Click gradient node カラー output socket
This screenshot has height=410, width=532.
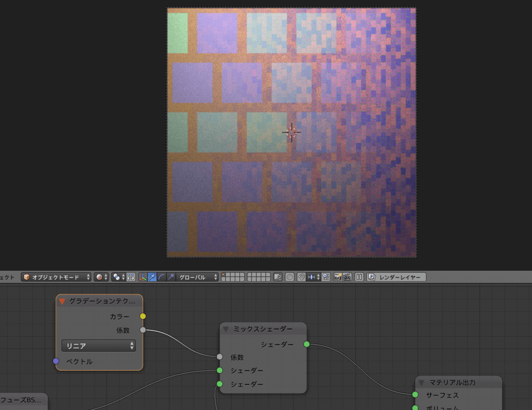coord(143,316)
